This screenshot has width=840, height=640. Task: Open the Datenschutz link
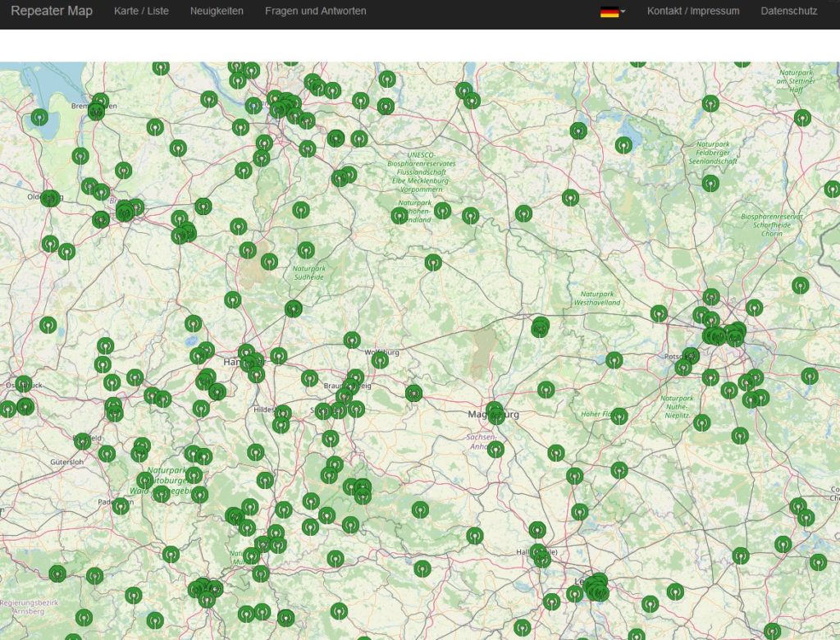(x=788, y=11)
